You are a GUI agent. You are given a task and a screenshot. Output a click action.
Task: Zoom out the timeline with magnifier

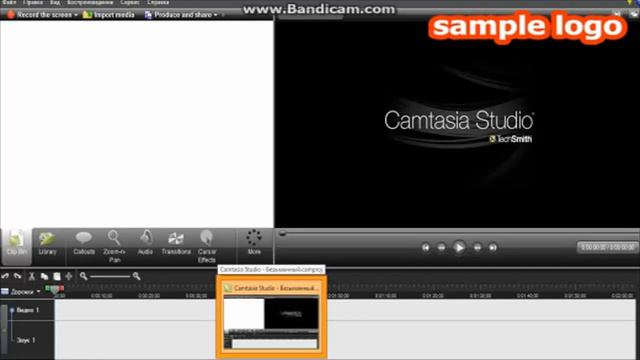tap(84, 276)
